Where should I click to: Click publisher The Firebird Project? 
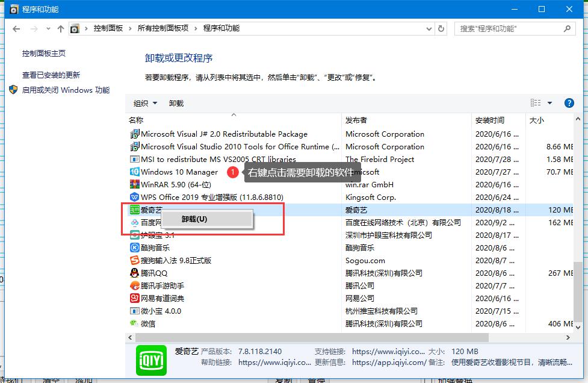(x=380, y=160)
